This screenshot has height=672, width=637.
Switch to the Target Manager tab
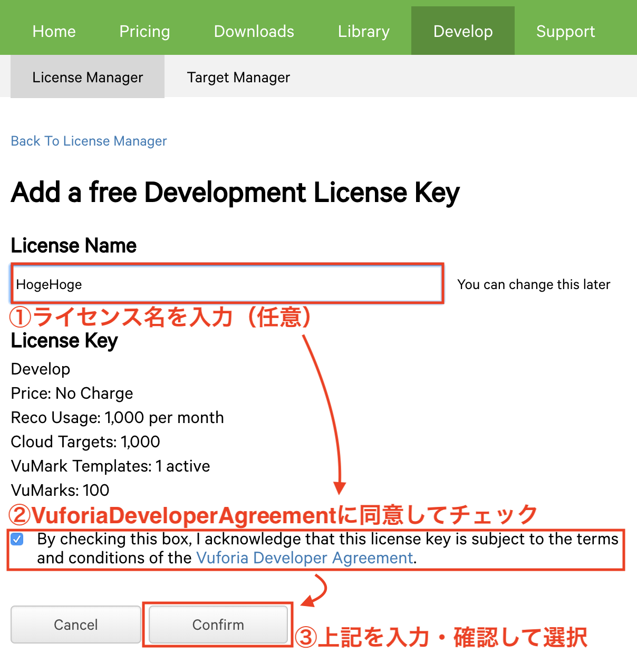tap(238, 77)
